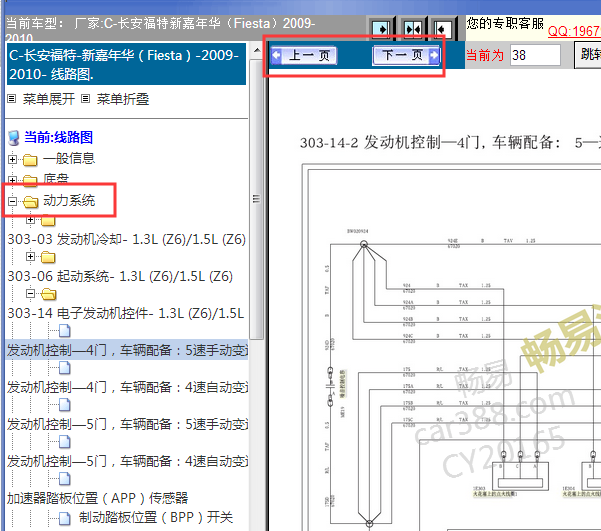The image size is (601, 531).
Task: Select 303-06 起动系统 1.3L/1.5L entry
Action: pyautogui.click(x=120, y=276)
